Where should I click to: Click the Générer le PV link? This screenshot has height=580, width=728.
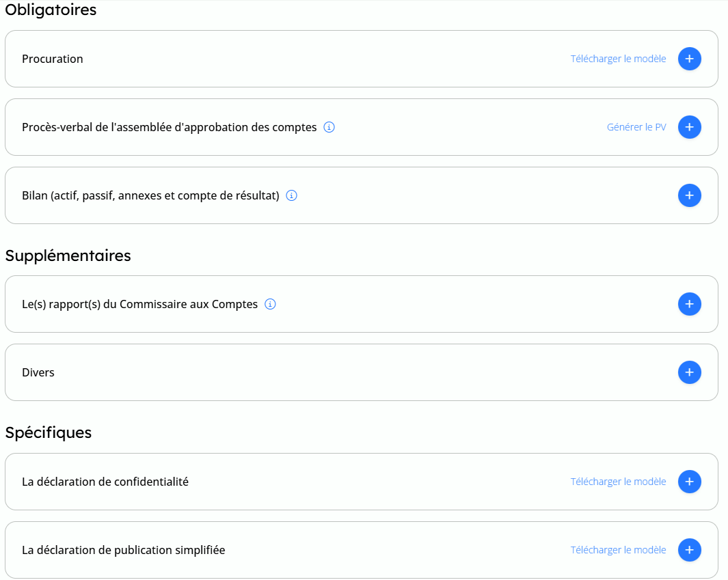click(x=636, y=127)
